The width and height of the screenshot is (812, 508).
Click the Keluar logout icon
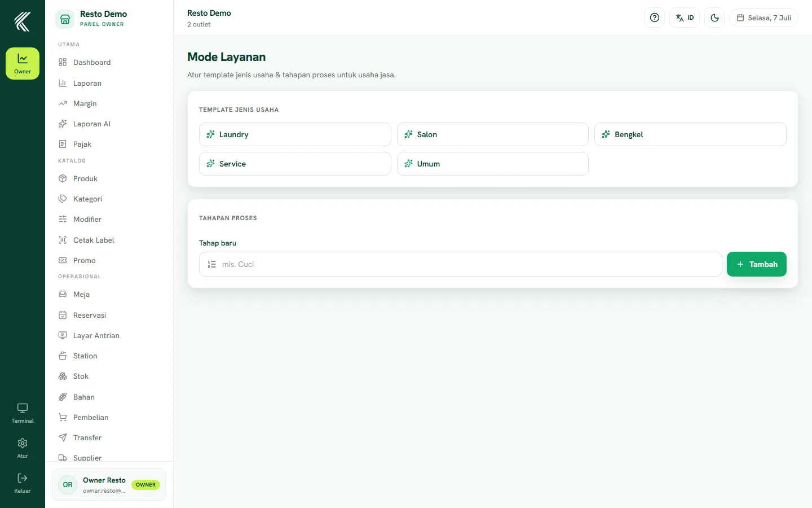tap(23, 483)
